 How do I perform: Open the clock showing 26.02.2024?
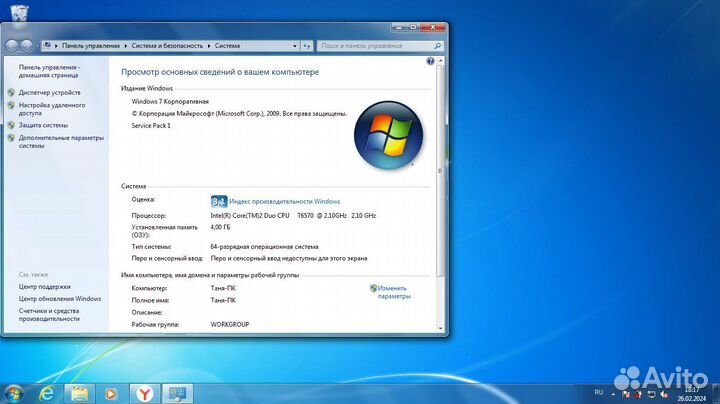coord(692,394)
